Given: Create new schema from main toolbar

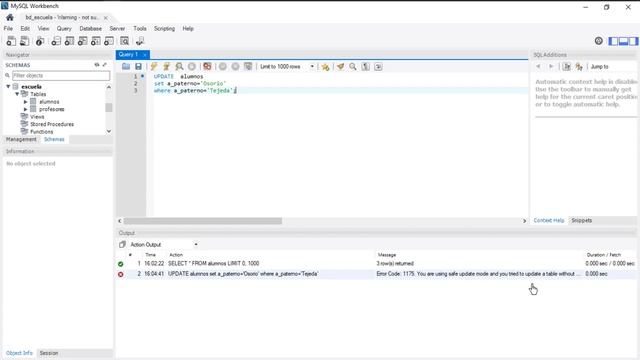Looking at the screenshot, I should click(x=56, y=41).
